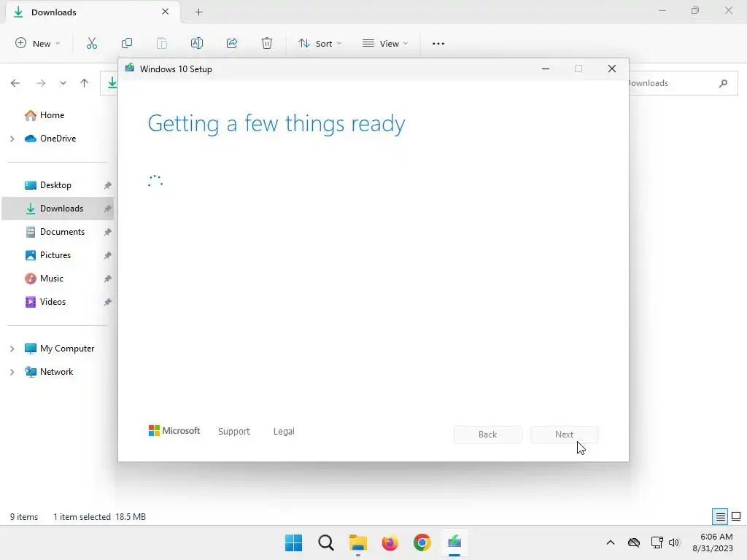Open the Windows Start menu
The image size is (747, 560).
tap(293, 542)
